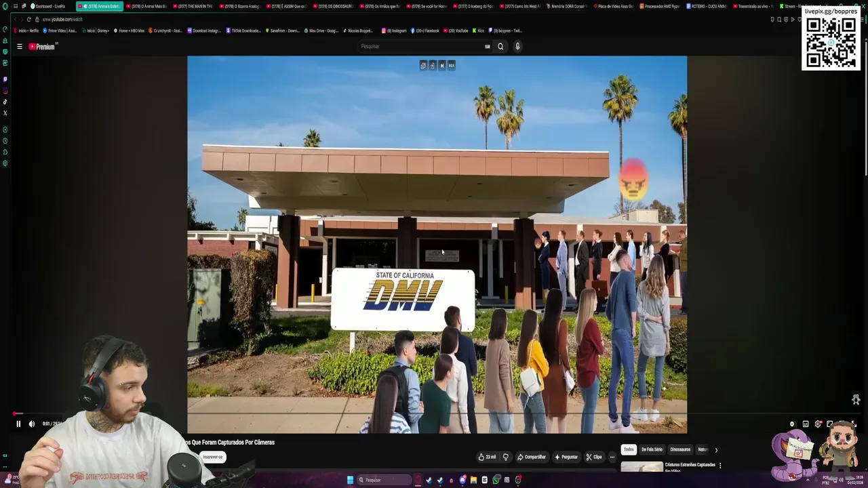Open the Kick bookmark
Screen dimensions: 868x488
(x=478, y=30)
